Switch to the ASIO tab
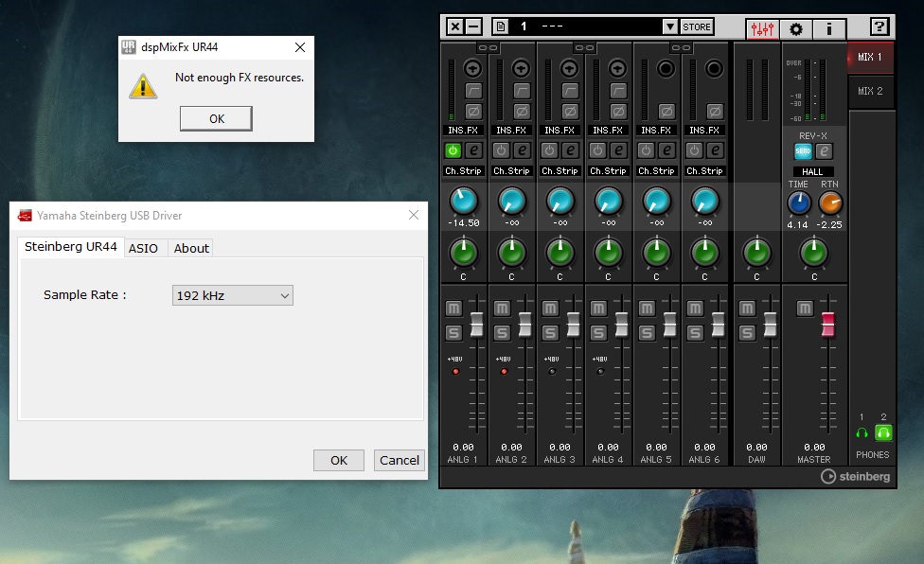This screenshot has height=564, width=924. click(143, 248)
